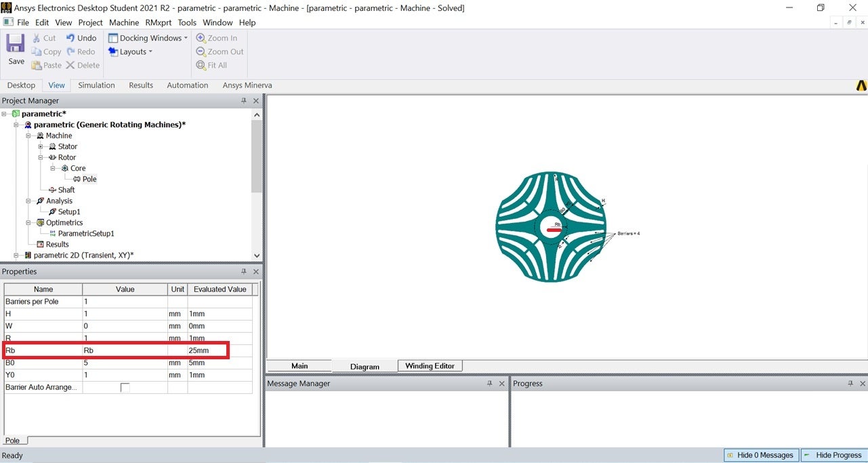Screen dimensions: 868x463
Task: Select ParametricSetup1 under Optimetrics
Action: (x=86, y=233)
